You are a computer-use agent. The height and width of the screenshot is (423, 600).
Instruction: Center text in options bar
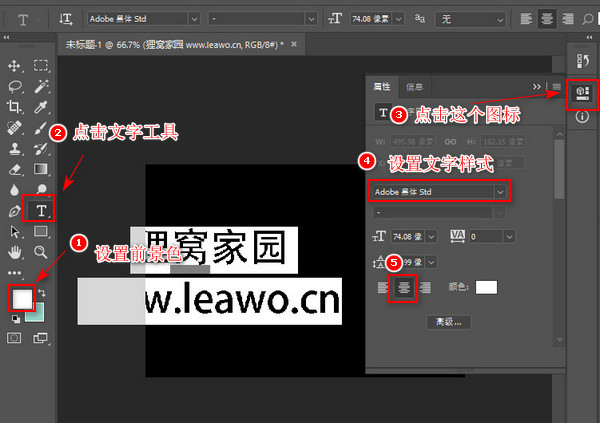[547, 19]
